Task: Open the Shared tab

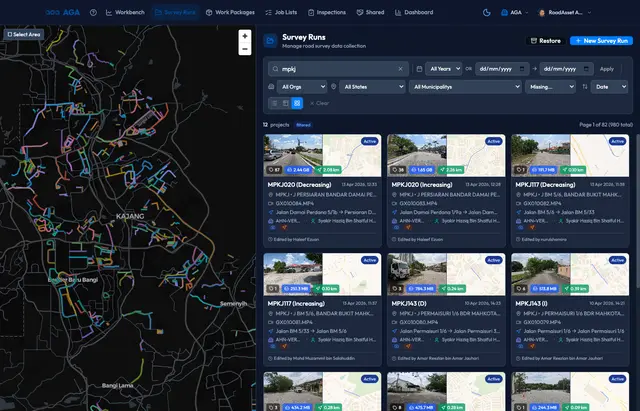Action: [x=370, y=13]
